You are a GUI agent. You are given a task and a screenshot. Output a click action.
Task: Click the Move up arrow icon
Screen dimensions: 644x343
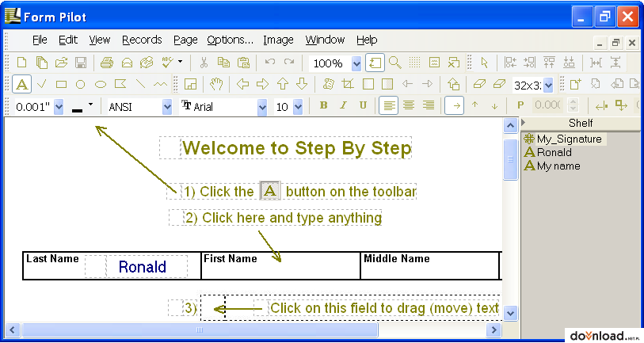283,84
